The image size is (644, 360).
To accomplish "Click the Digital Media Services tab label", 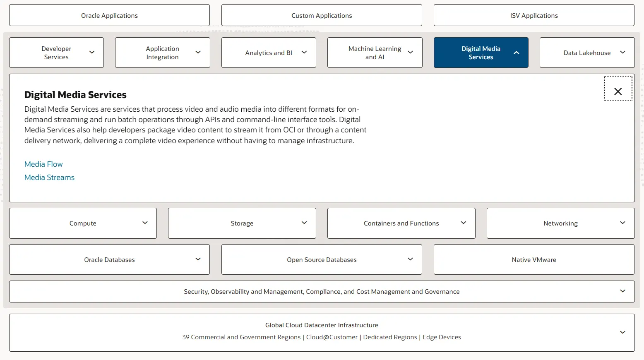I will (x=481, y=53).
